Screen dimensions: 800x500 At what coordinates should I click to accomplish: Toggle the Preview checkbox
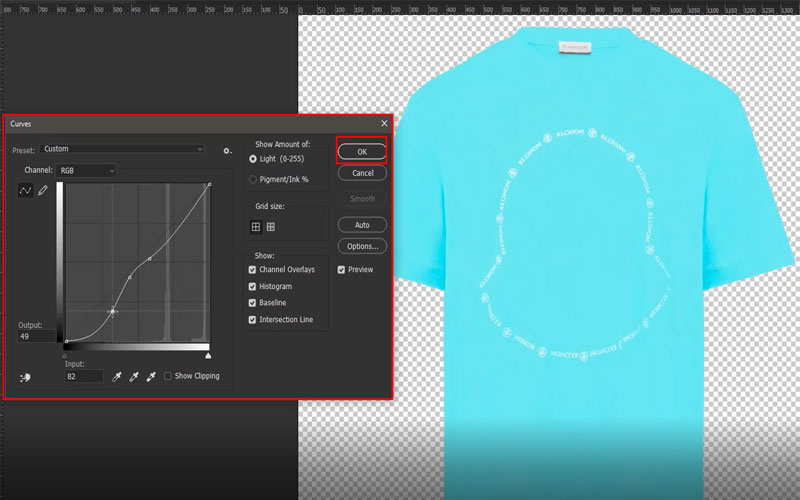[341, 269]
